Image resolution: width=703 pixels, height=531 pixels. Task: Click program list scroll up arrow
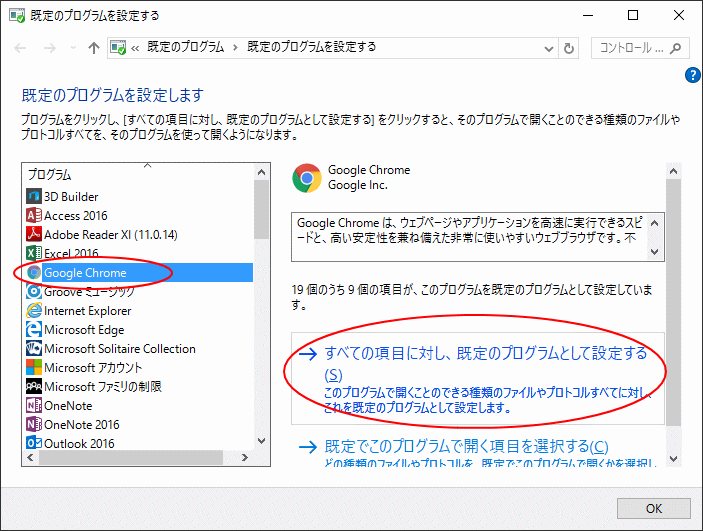click(261, 172)
